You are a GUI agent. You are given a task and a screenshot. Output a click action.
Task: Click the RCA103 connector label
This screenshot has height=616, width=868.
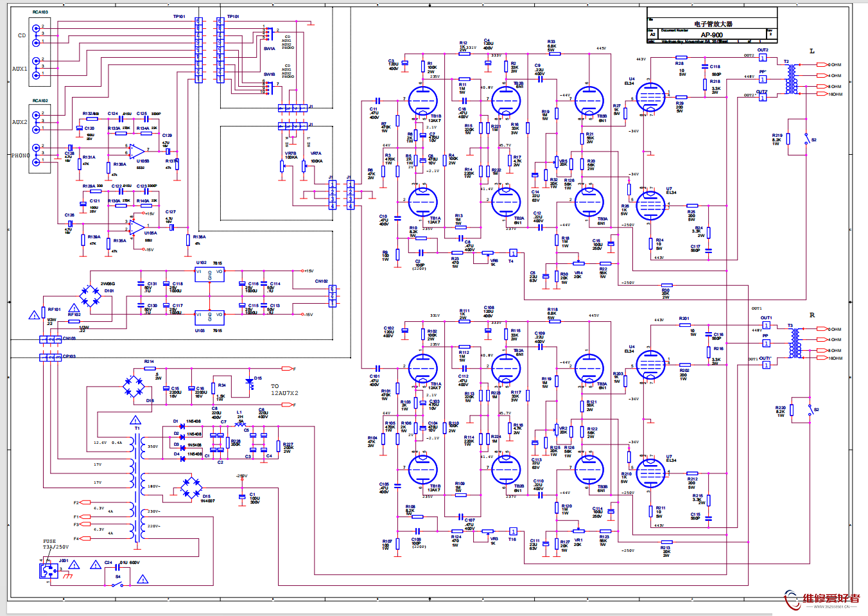(40, 12)
